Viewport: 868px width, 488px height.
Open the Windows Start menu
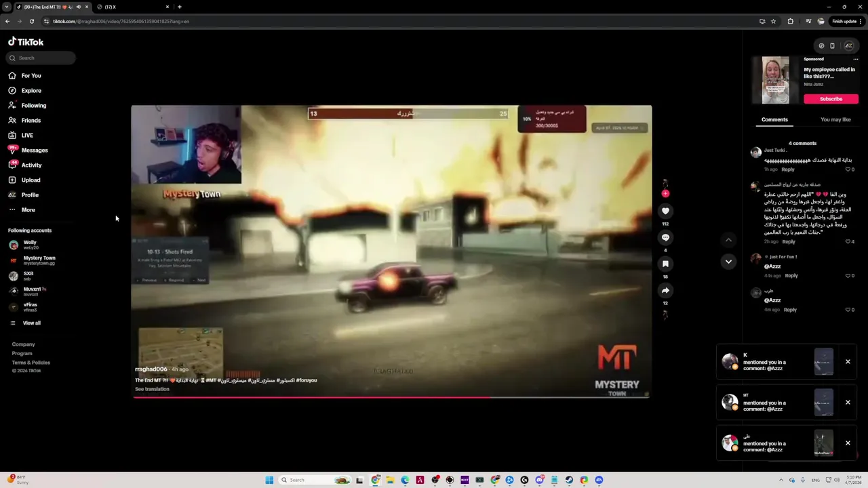pos(269,480)
